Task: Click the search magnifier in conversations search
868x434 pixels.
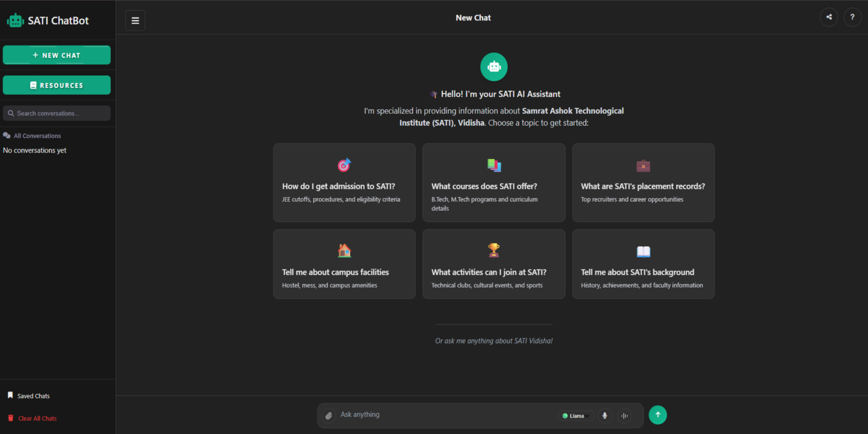Action: pos(11,113)
